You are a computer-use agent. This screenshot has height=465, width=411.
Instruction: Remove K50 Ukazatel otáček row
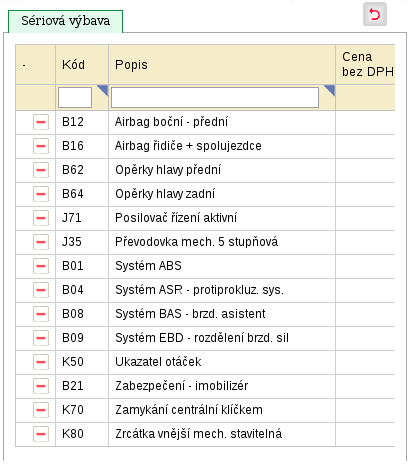41,362
